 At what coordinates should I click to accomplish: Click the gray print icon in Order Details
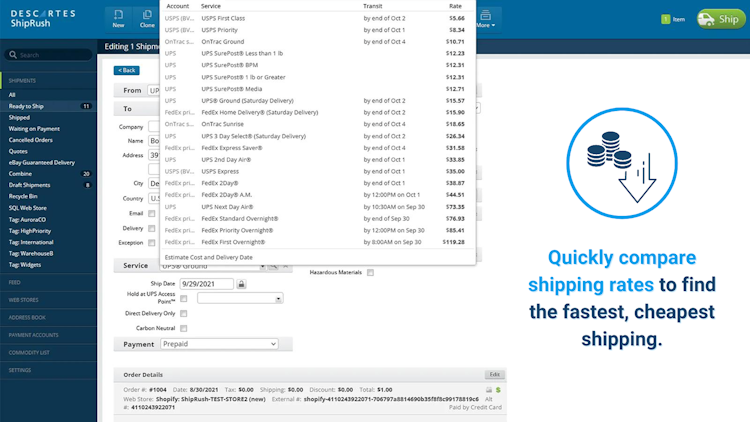click(x=489, y=390)
